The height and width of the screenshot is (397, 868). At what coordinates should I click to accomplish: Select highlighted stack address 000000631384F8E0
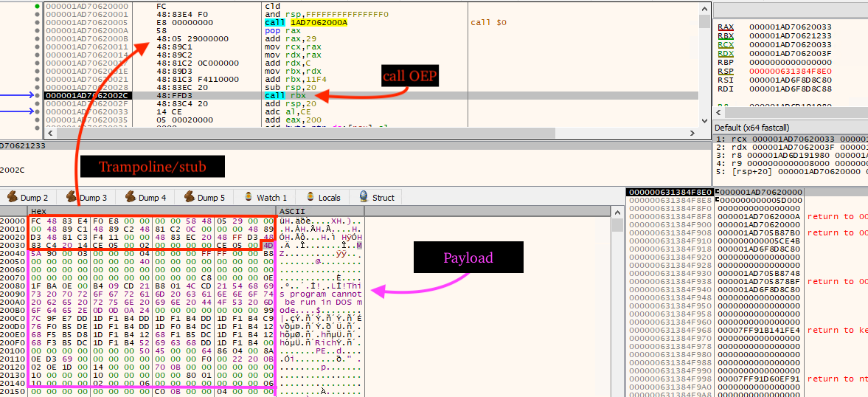coord(670,192)
